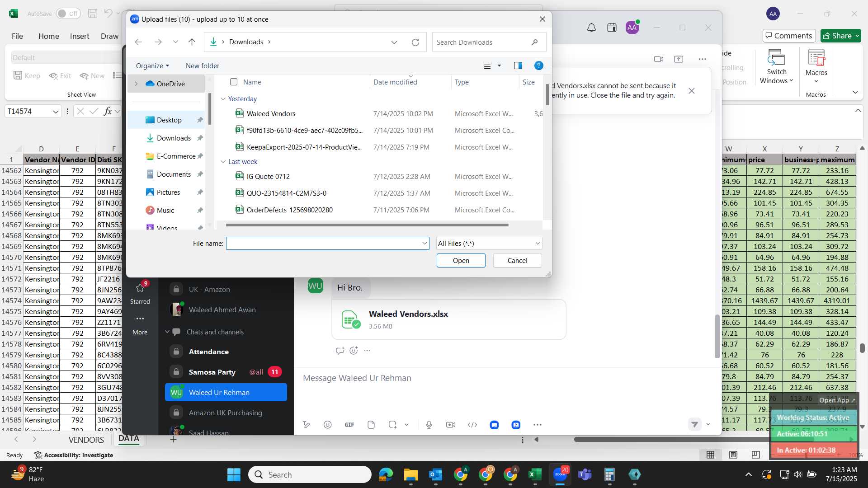The width and height of the screenshot is (868, 488).
Task: Click the File name text field
Action: tap(324, 243)
